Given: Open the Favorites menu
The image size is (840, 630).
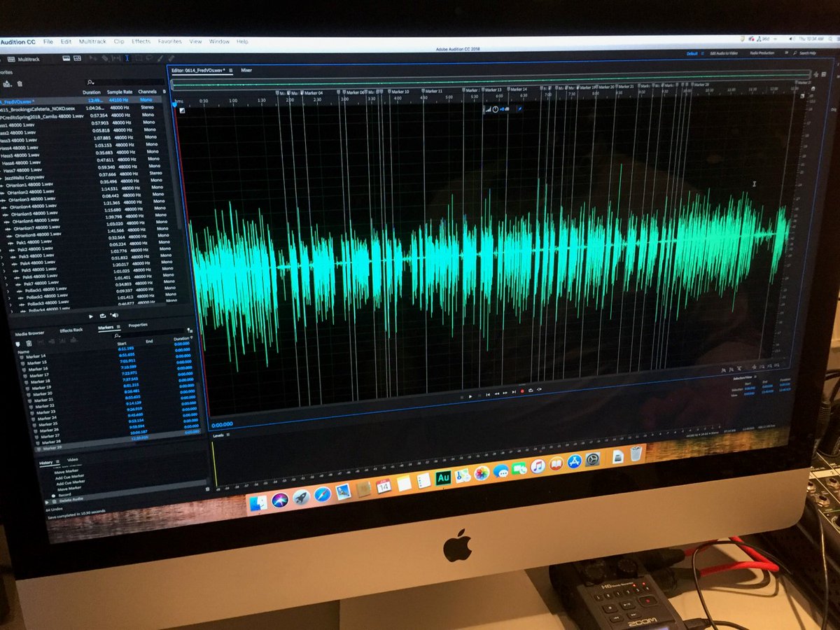Looking at the screenshot, I should (169, 41).
